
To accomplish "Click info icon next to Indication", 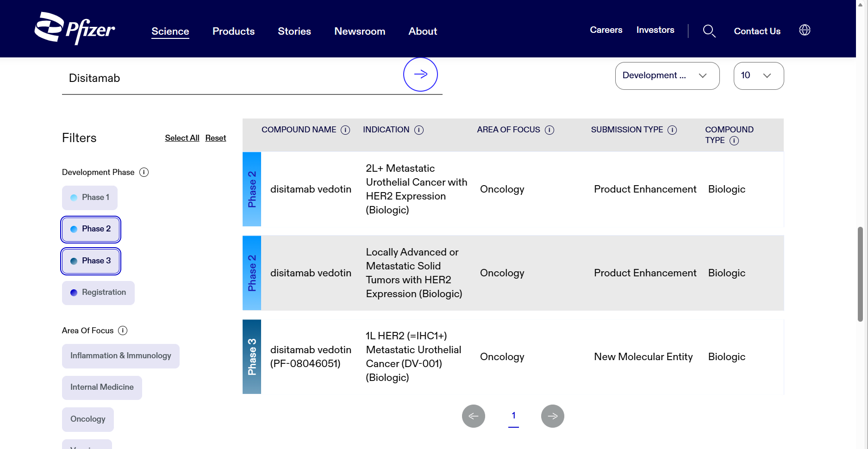I will pos(419,130).
